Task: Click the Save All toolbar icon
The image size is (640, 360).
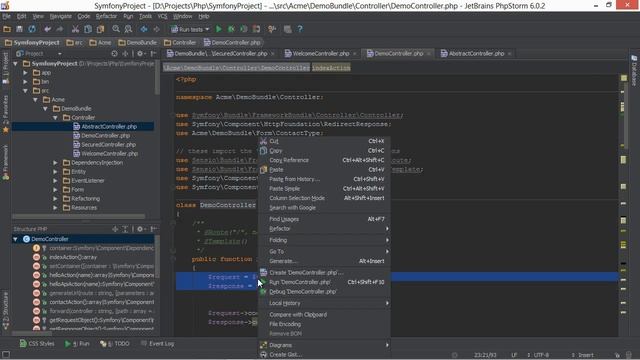Action: tap(19, 29)
